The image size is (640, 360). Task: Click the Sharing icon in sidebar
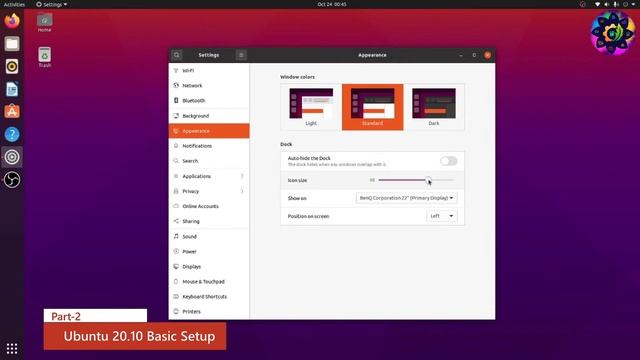click(x=176, y=221)
